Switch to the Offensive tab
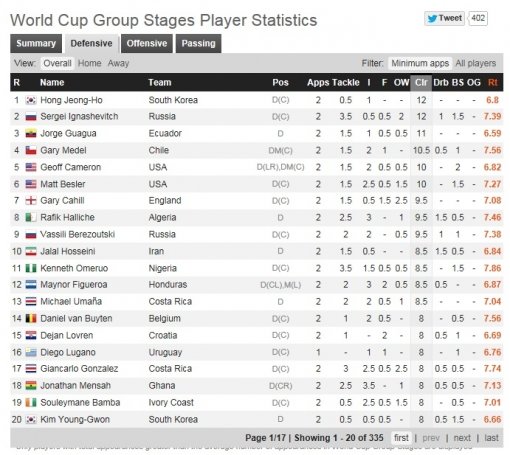The image size is (510, 455). click(147, 43)
